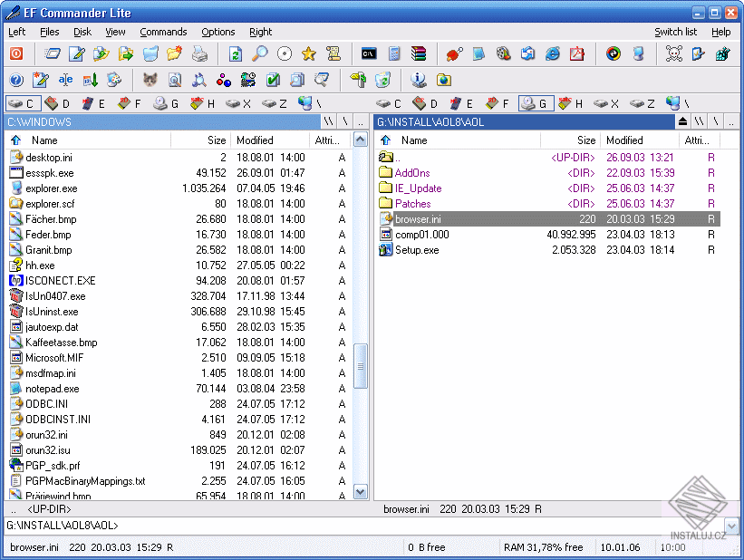The height and width of the screenshot is (560, 744).
Task: Select network drive in left drive bar
Action: click(x=310, y=103)
